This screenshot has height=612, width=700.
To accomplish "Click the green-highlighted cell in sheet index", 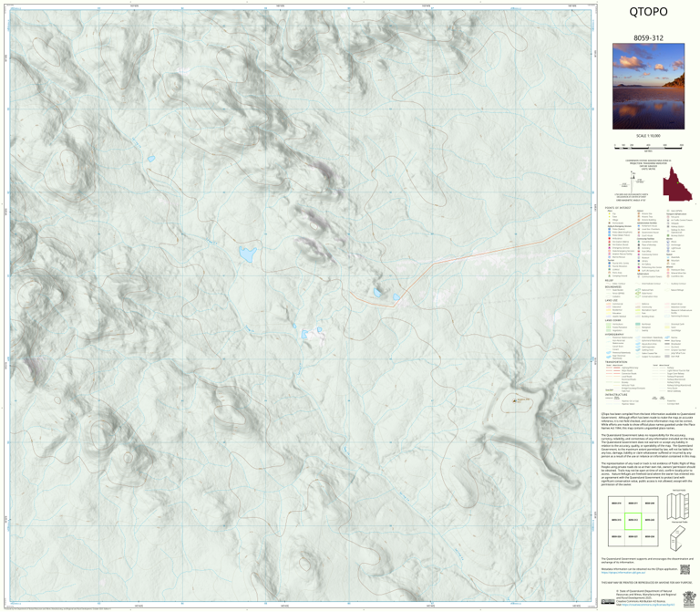I will coord(633,521).
